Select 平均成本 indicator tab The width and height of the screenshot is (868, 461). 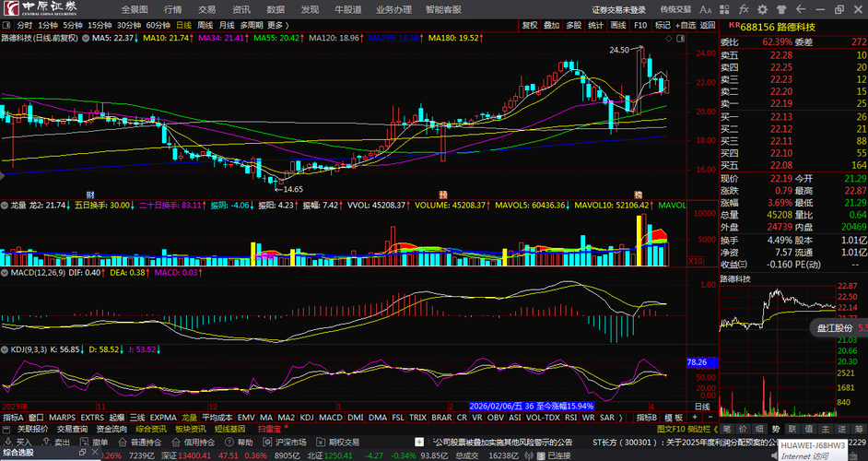[217, 418]
